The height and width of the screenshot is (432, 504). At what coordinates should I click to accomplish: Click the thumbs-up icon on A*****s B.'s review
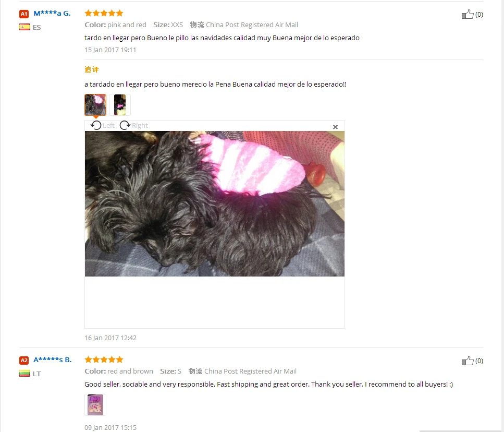pos(468,361)
